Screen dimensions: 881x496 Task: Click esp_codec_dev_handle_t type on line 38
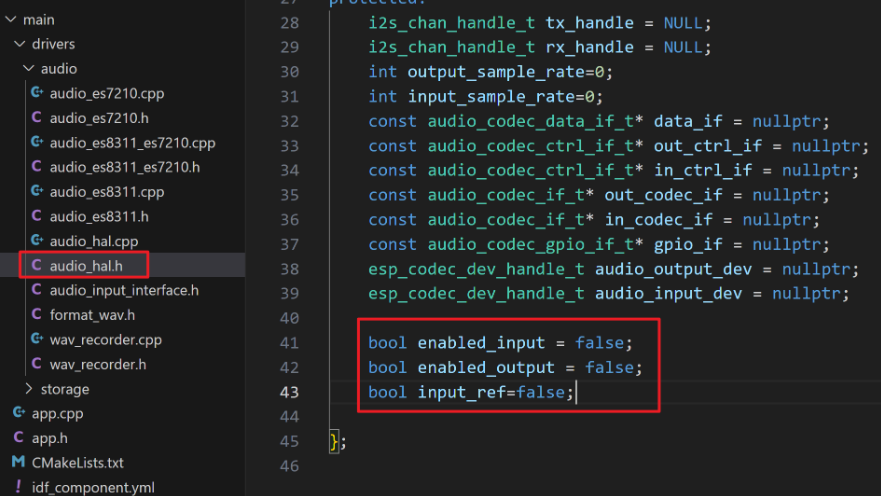point(476,269)
